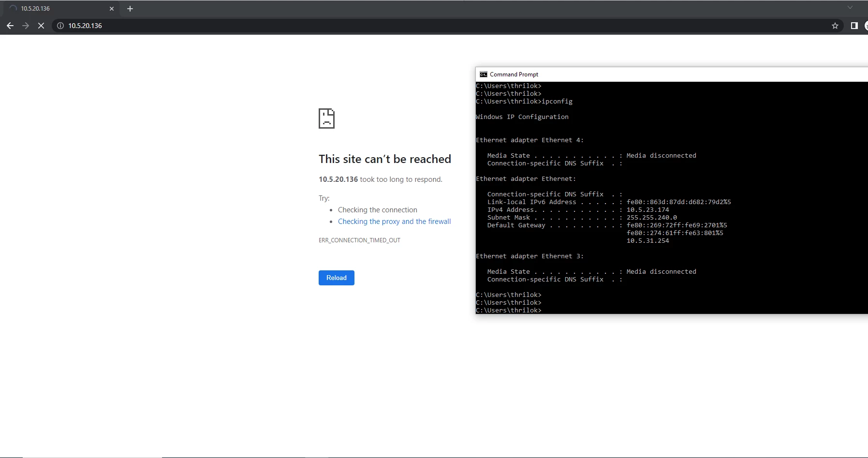
Task: Click Ethernet 3 'Media disconnected' status
Action: click(x=661, y=272)
